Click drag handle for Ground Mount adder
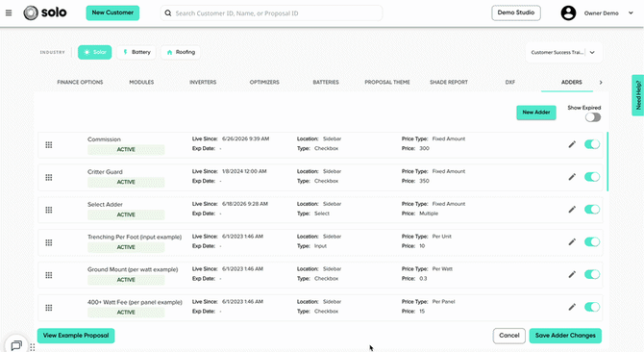This screenshot has height=352, width=644. click(48, 275)
